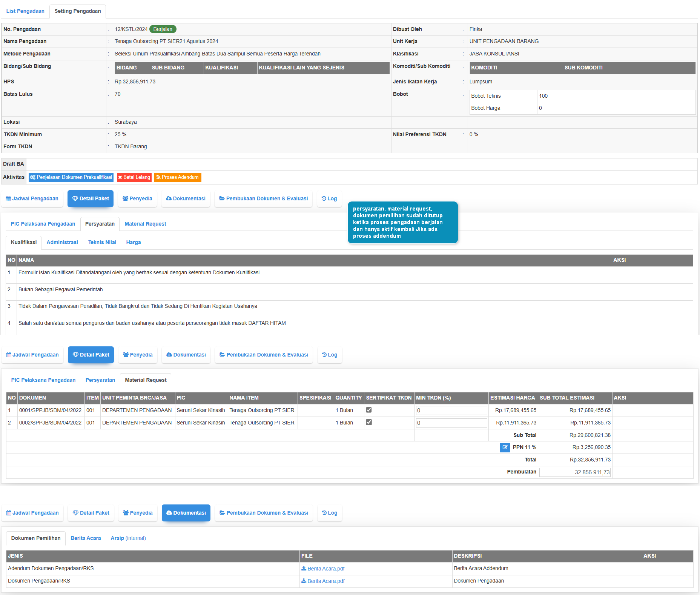This screenshot has width=700, height=595.
Task: Select the highlighted Detail Paket diamond button
Action: coord(91,199)
